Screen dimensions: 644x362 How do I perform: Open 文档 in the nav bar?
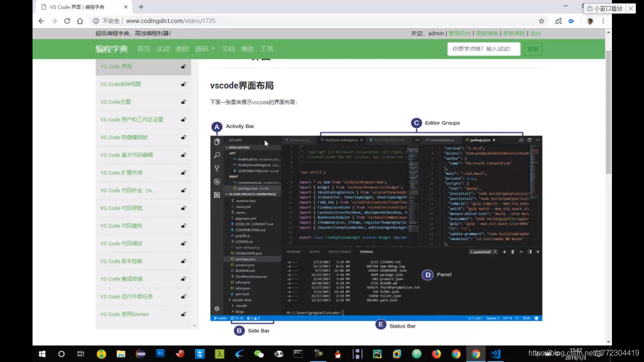pos(228,49)
